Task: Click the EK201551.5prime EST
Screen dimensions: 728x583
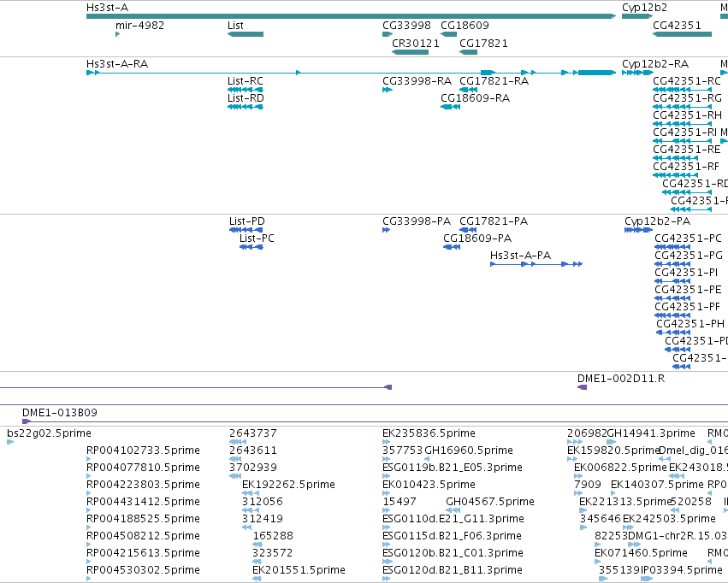Action: [x=257, y=579]
